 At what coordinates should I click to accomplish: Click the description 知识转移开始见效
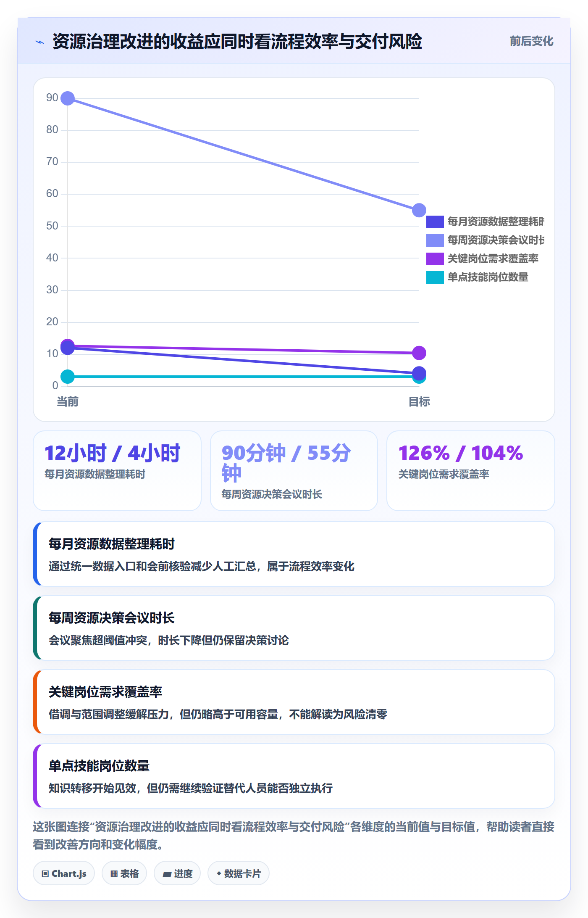point(191,788)
